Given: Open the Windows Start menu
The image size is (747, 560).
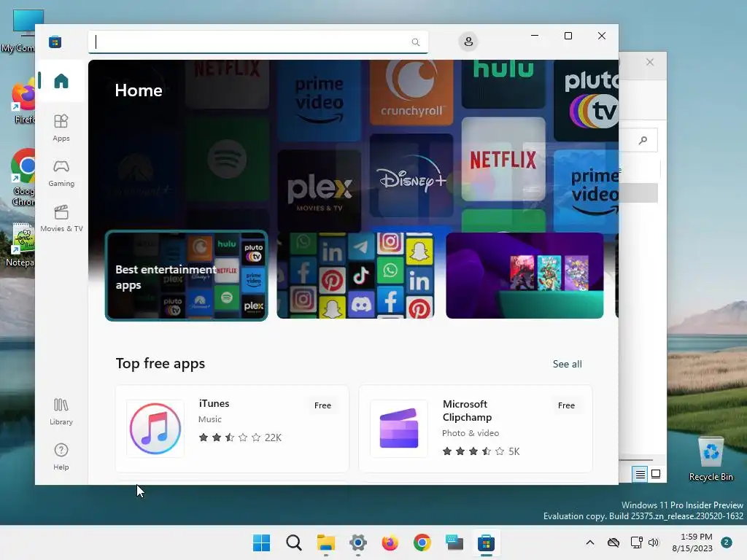Looking at the screenshot, I should pyautogui.click(x=261, y=542).
